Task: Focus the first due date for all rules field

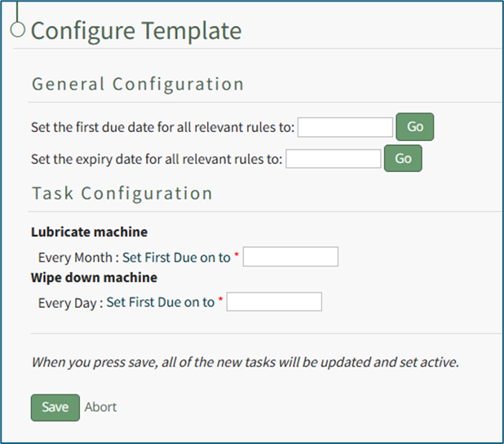Action: (346, 127)
